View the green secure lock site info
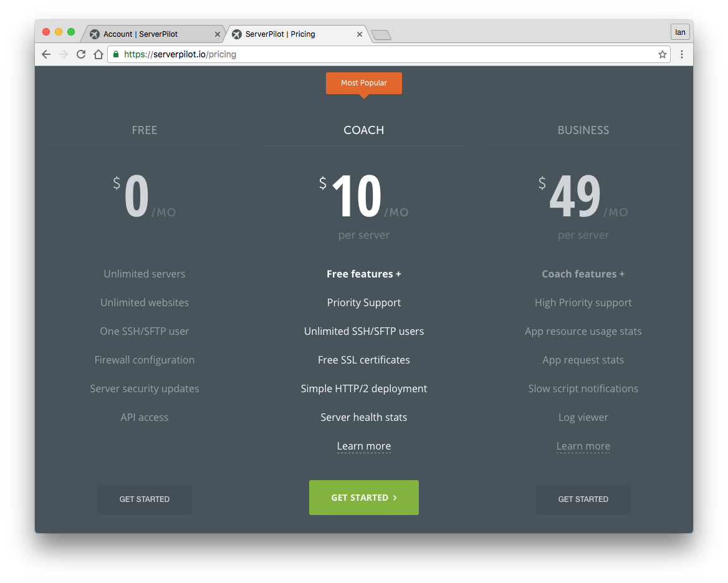 click(116, 54)
